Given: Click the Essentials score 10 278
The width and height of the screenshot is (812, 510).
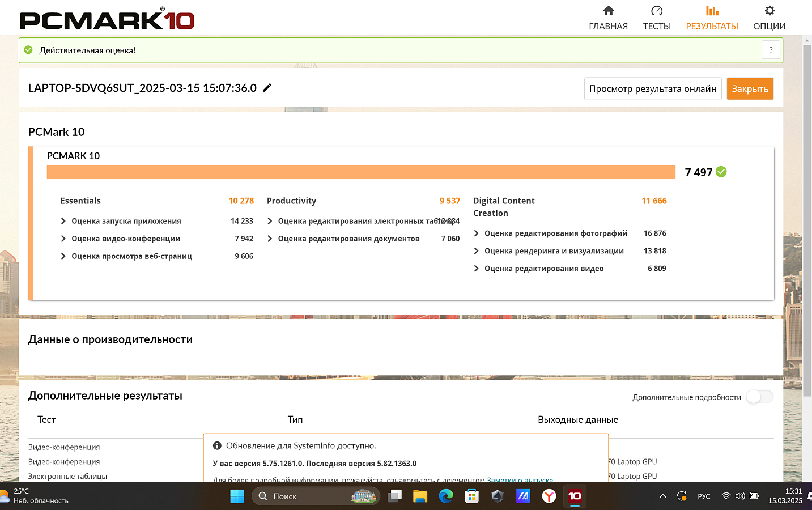Looking at the screenshot, I should (241, 201).
